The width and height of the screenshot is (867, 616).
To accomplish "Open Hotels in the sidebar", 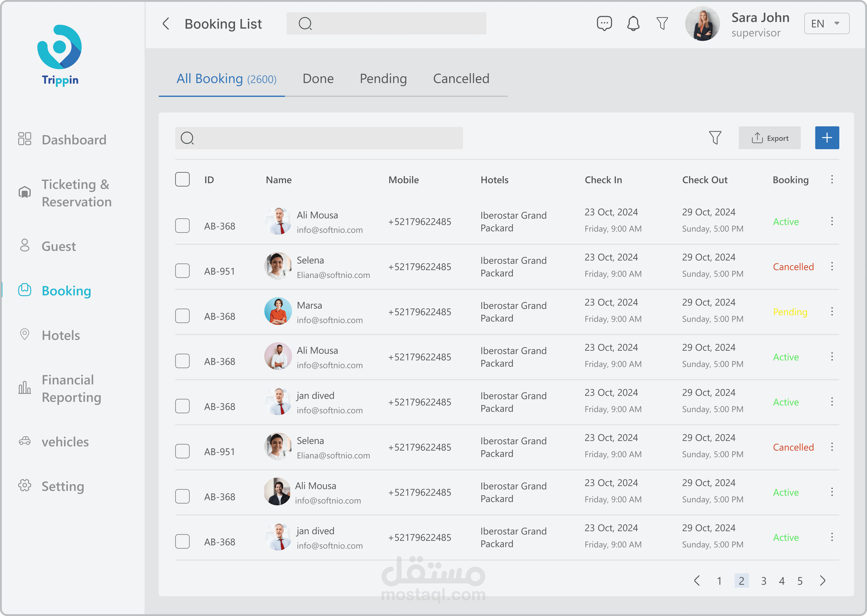I will 61,335.
